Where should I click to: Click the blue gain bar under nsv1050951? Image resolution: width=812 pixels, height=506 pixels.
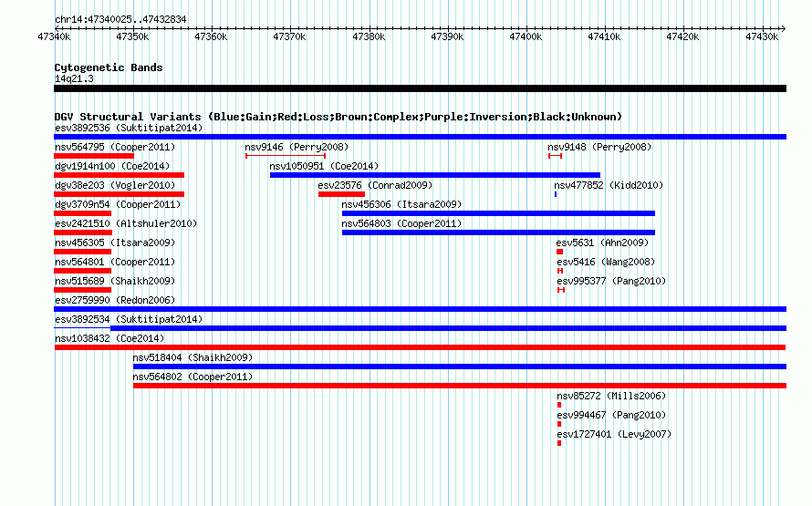(435, 175)
